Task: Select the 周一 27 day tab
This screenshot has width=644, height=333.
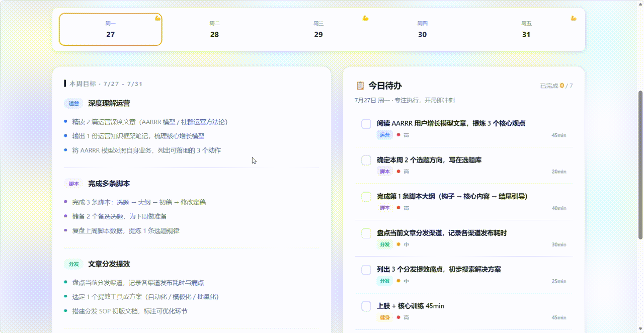Action: (111, 30)
